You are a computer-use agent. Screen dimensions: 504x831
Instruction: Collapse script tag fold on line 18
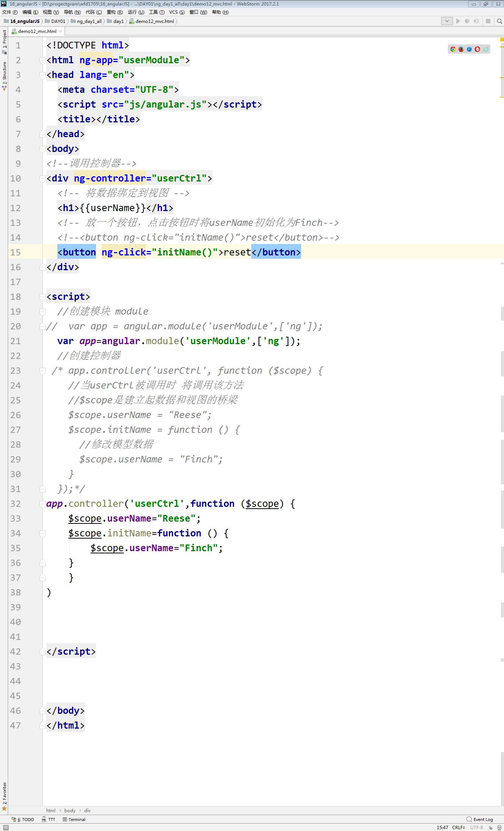[x=42, y=297]
